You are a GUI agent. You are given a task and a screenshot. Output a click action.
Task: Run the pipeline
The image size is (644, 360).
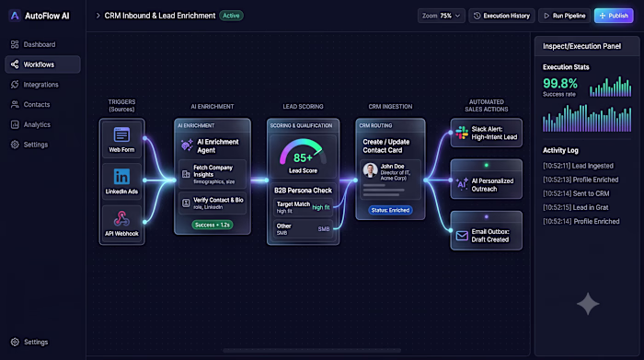click(x=564, y=16)
